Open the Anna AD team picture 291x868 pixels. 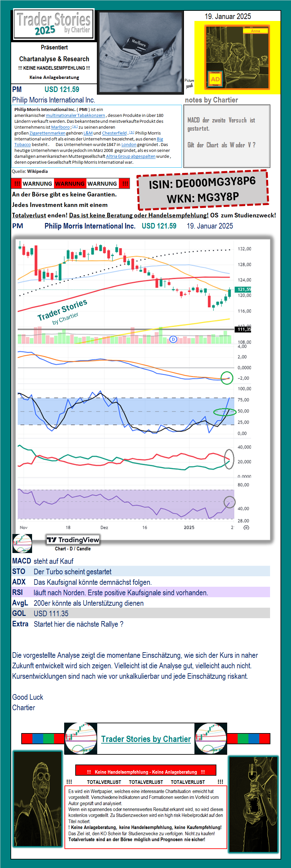point(237,58)
